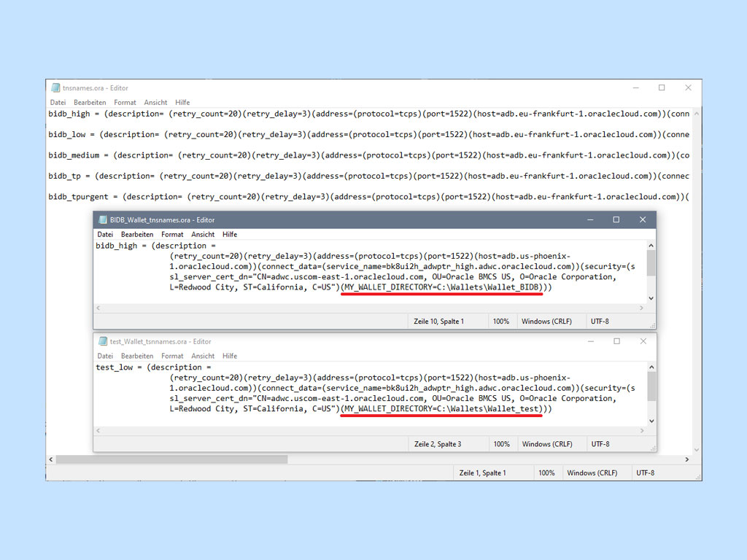The width and height of the screenshot is (747, 560).
Task: Click vertical scrollbar thumb in BIDB_Wallet window
Action: 651,262
